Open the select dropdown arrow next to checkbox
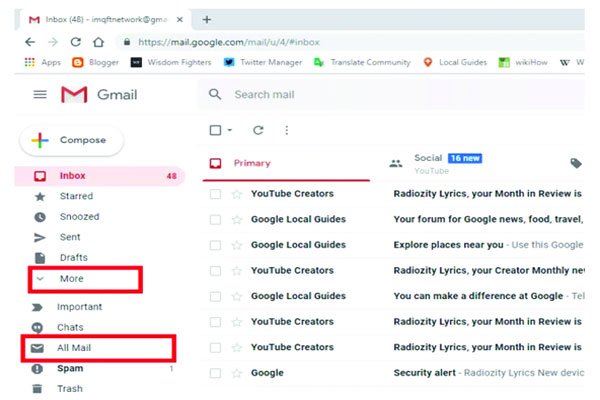This screenshot has width=600, height=400. pos(230,130)
